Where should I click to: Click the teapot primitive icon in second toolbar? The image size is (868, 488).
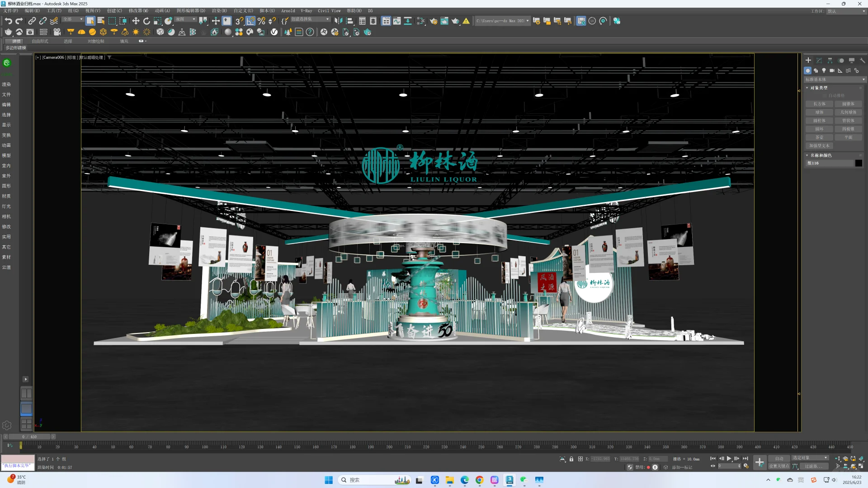click(8, 32)
